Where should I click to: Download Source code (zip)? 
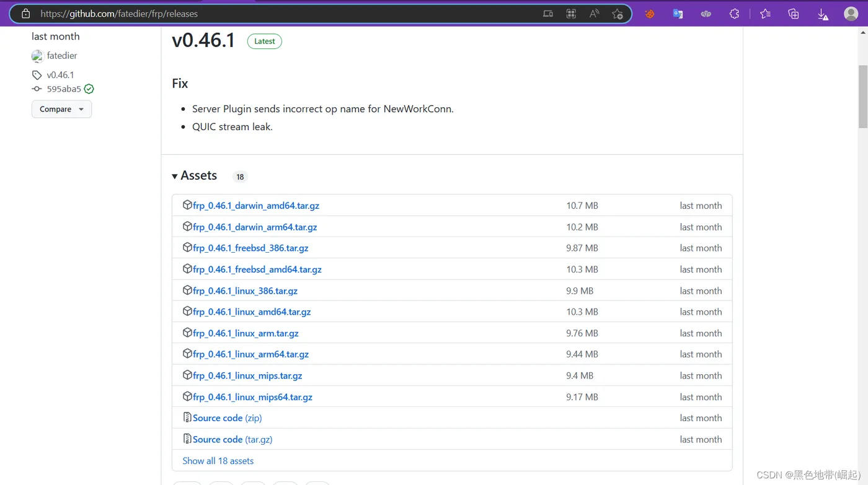point(227,418)
